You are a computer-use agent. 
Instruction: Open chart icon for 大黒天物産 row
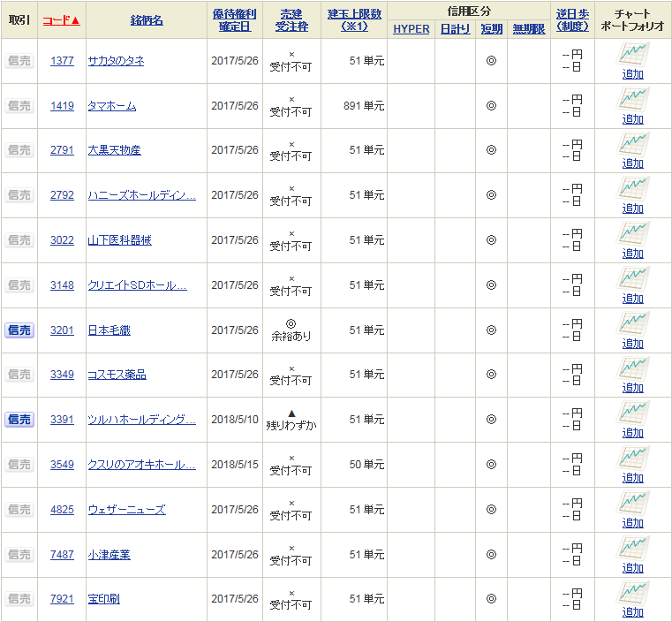pos(633,144)
